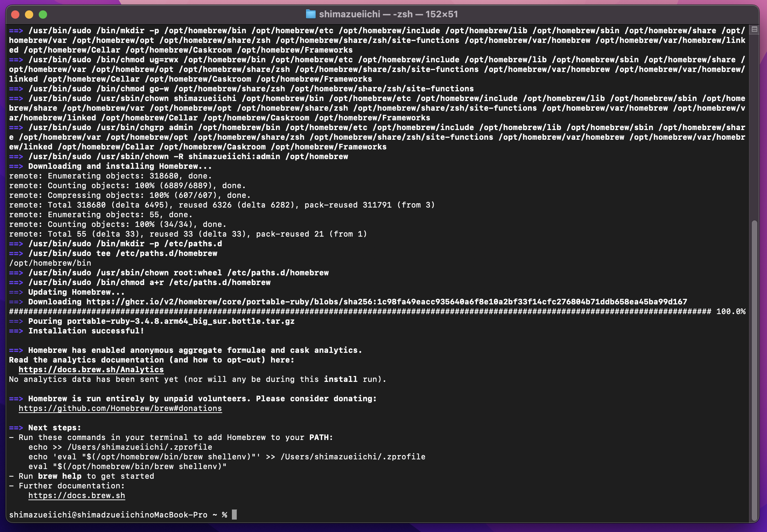Click the 'Installation successful!' line
Viewport: 767px width, 532px height.
76,331
